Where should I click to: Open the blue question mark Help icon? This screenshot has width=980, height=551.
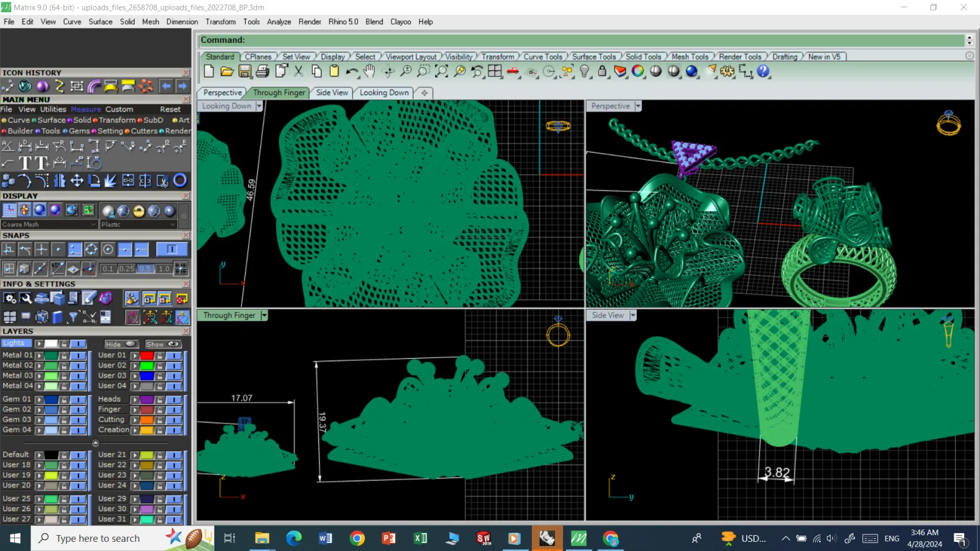pos(763,72)
